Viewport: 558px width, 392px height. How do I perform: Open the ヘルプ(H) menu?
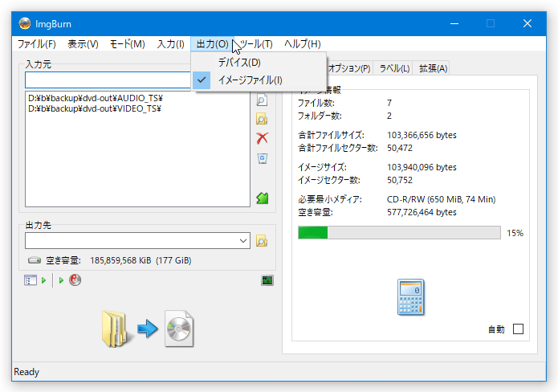(303, 44)
